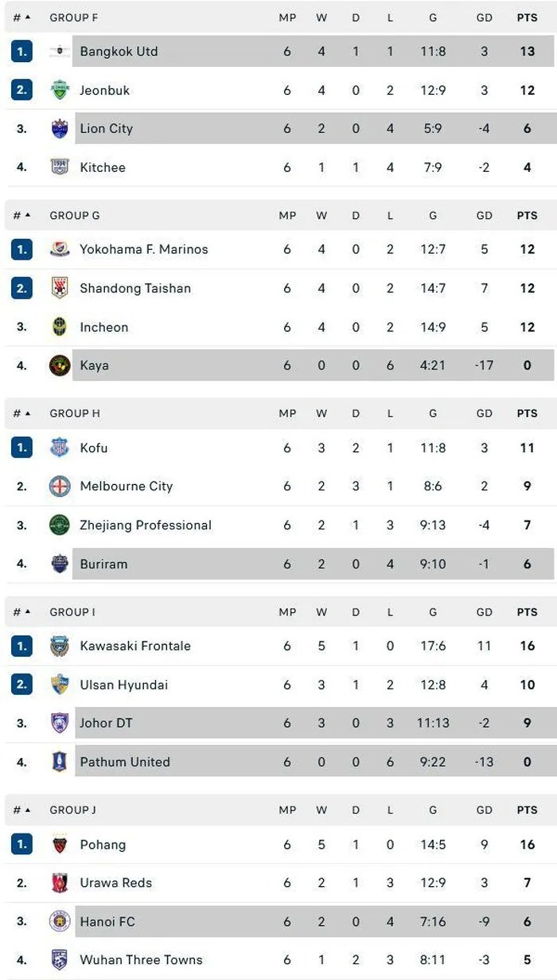The width and height of the screenshot is (557, 980).
Task: Click the PTS column header in Group H
Action: click(x=527, y=414)
